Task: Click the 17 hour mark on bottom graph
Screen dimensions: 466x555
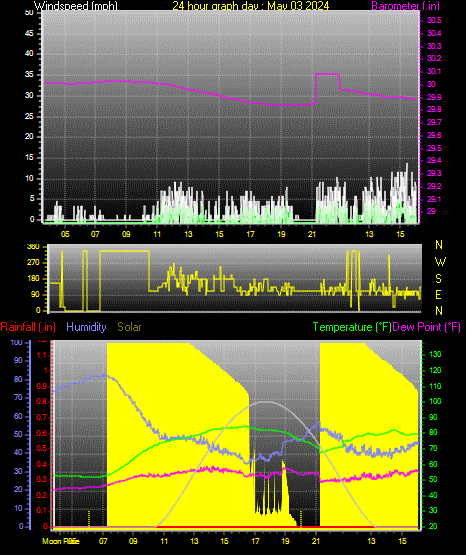Action: [x=255, y=541]
